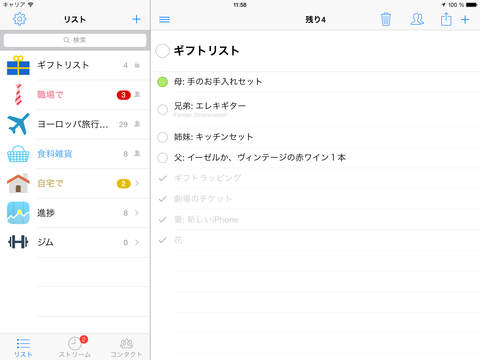Switch to the リスト tab
The height and width of the screenshot is (360, 480).
click(x=23, y=347)
